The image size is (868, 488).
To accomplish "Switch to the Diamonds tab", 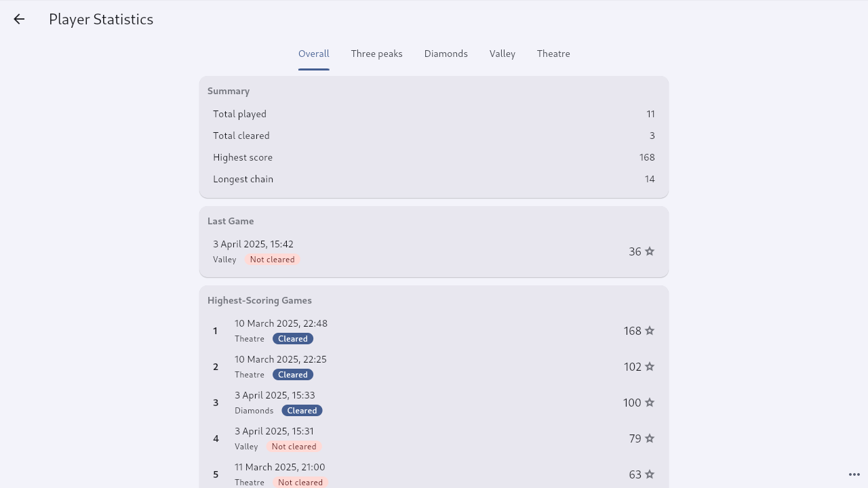I will (446, 54).
